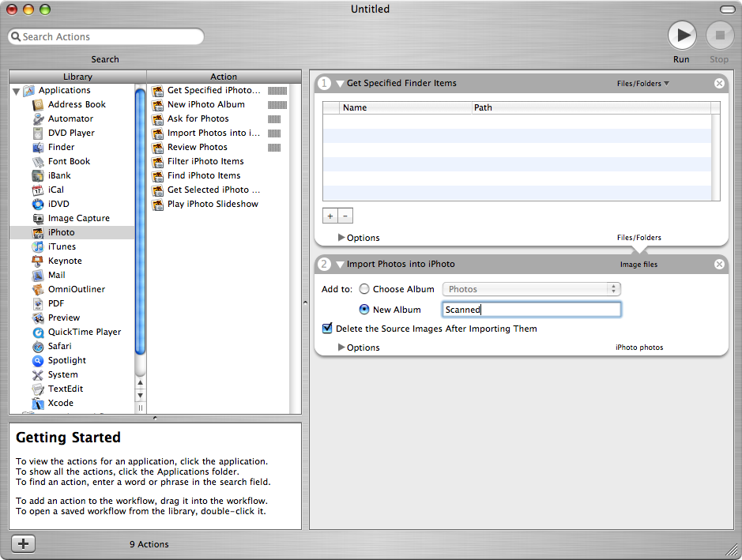Select the iBank icon
742x560 pixels.
click(38, 175)
